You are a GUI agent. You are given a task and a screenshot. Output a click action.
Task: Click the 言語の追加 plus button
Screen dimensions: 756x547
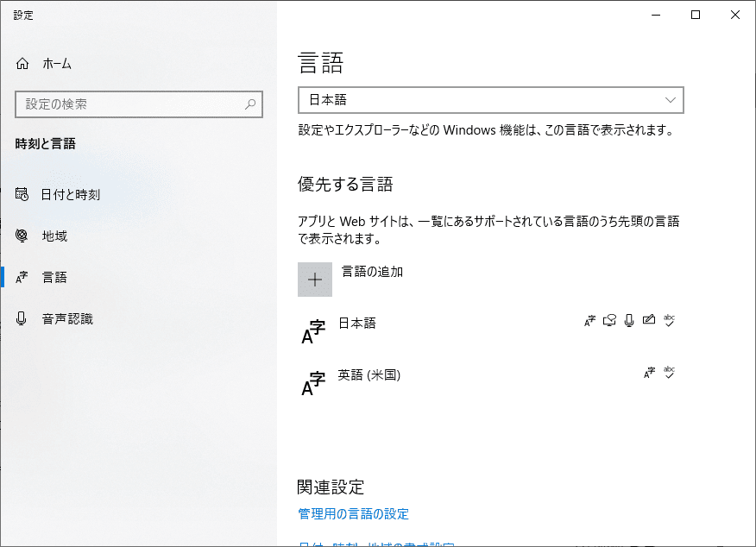point(315,279)
